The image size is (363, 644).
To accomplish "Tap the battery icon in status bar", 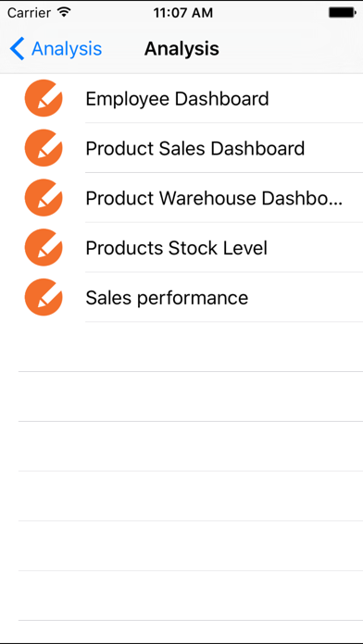I will [x=342, y=13].
